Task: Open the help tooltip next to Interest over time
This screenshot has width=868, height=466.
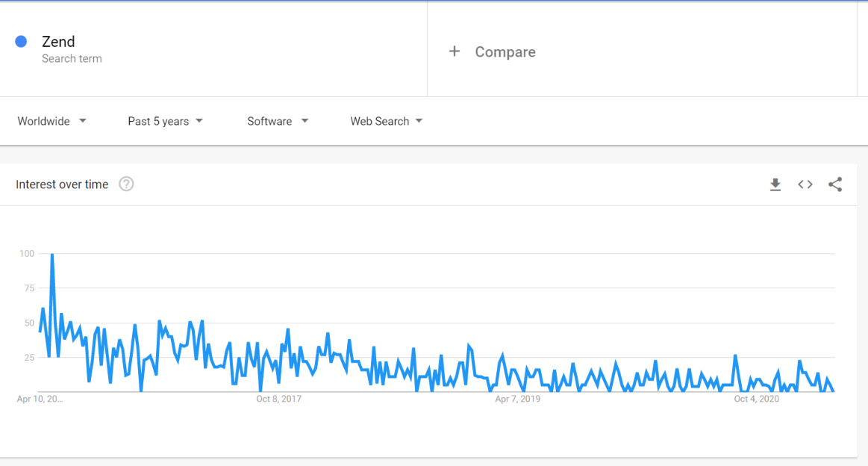Action: [126, 184]
